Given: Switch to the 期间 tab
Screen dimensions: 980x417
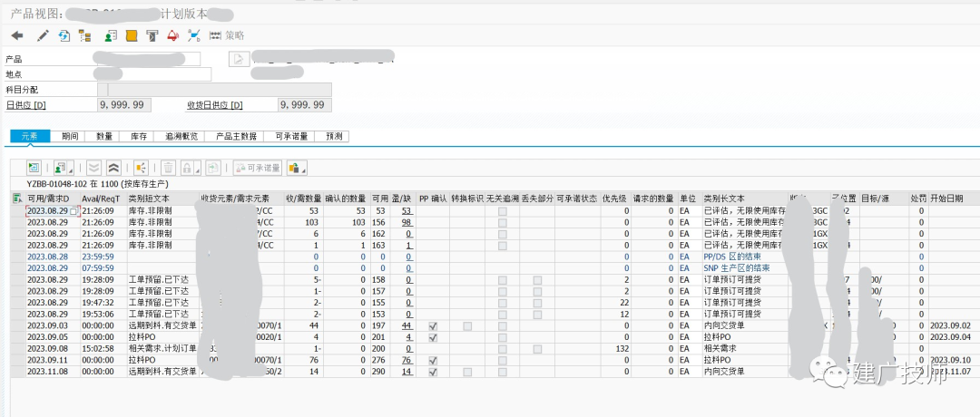Looking at the screenshot, I should coord(70,136).
